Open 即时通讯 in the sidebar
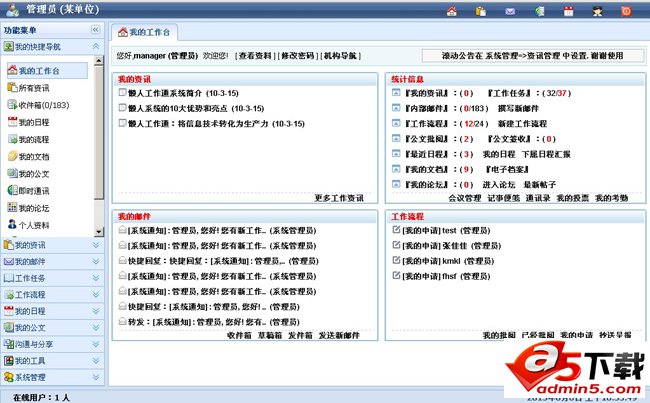The width and height of the screenshot is (650, 403). (29, 191)
